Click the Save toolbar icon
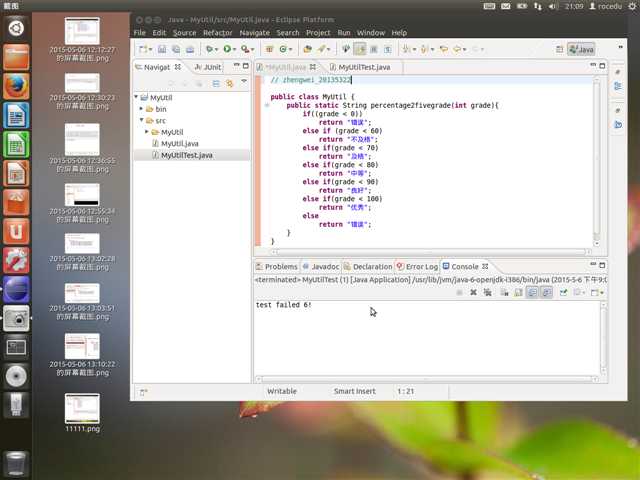Viewport: 640px width, 480px height. [x=162, y=49]
